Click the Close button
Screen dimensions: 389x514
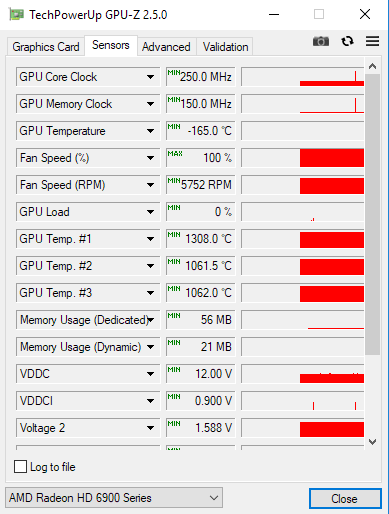[x=345, y=499]
